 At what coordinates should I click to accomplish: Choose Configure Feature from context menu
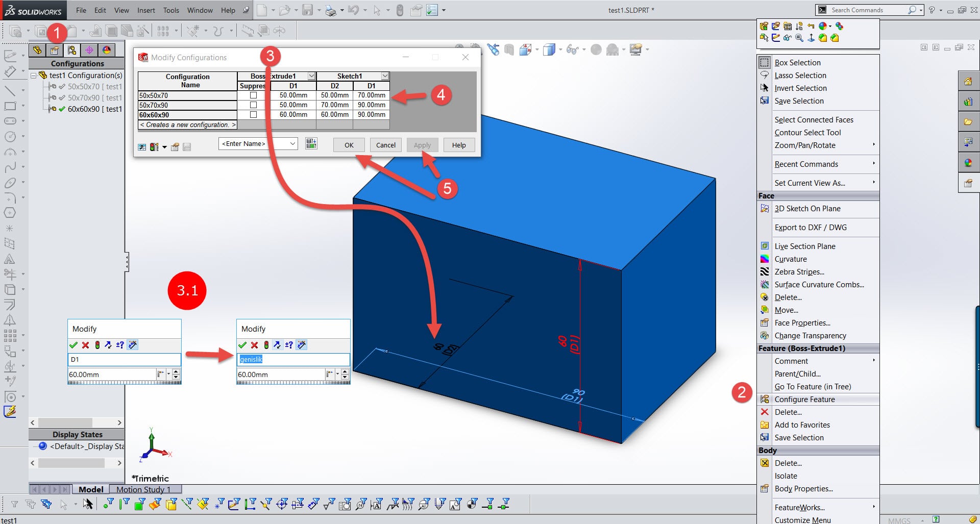pyautogui.click(x=804, y=400)
